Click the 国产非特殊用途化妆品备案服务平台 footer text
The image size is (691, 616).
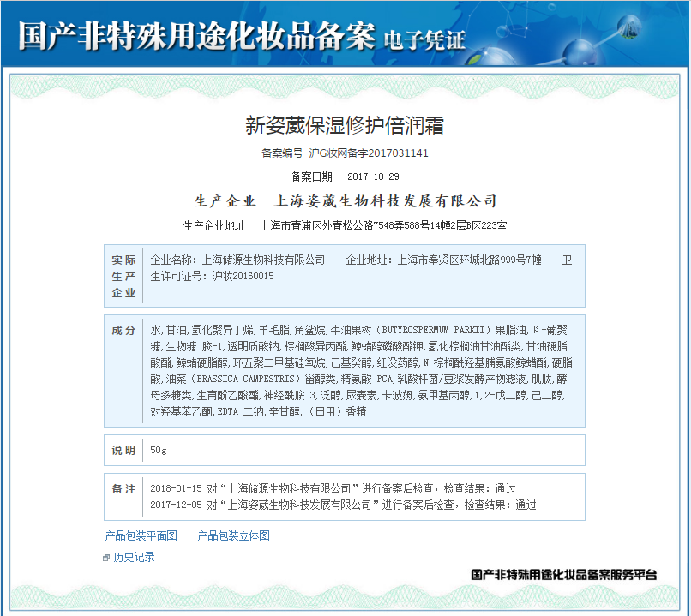pyautogui.click(x=563, y=575)
